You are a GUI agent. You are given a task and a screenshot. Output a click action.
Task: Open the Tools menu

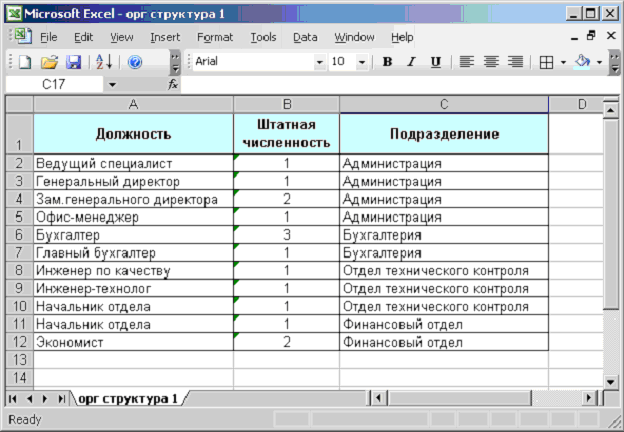tap(263, 37)
